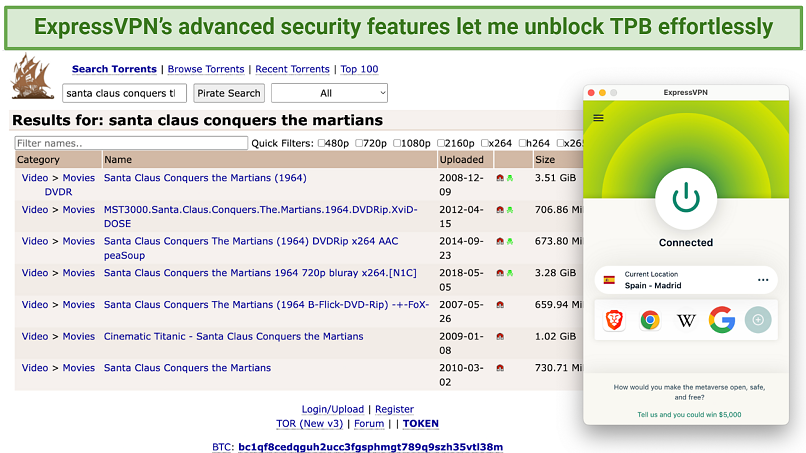The height and width of the screenshot is (453, 806).
Task: Sort by the Uploaded column header
Action: coord(461,160)
